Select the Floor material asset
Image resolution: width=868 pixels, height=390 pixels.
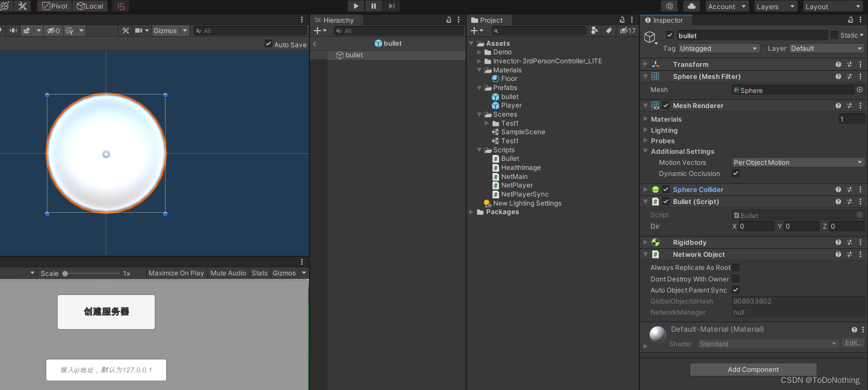pos(504,79)
